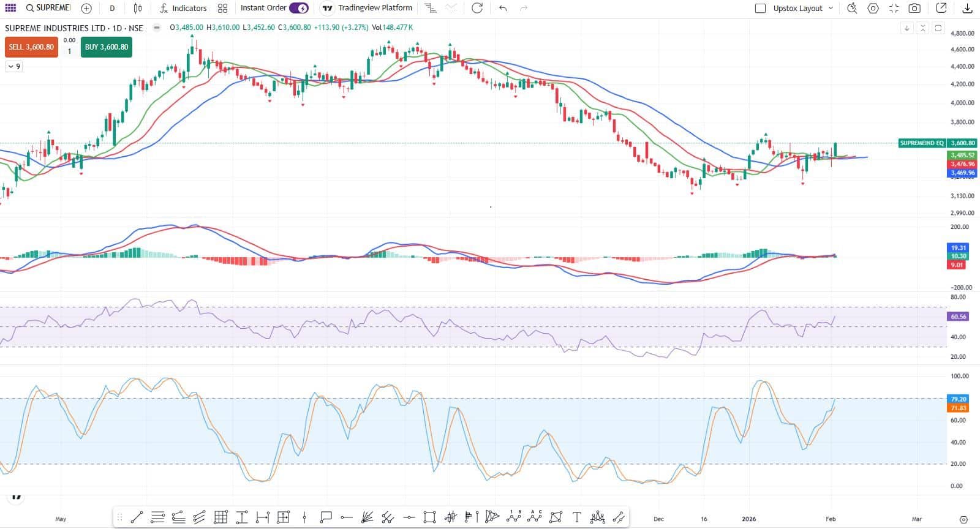Open the quick search lightning icon

851,8
